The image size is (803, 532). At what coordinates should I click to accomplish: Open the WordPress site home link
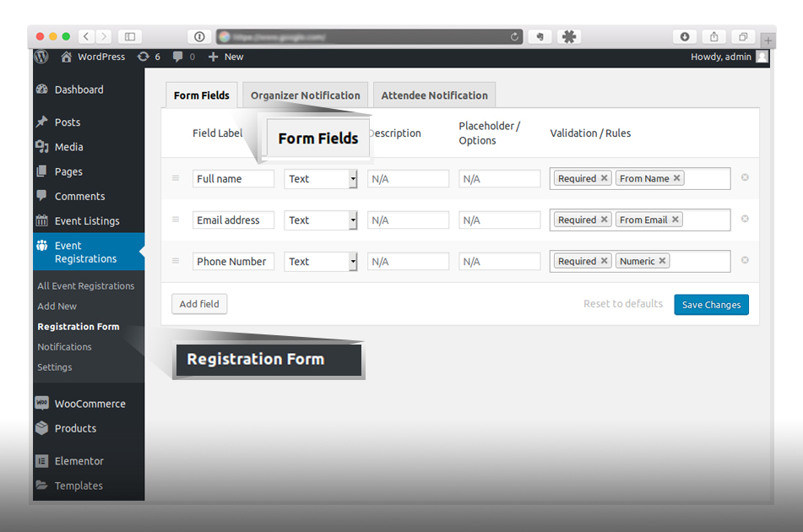93,57
